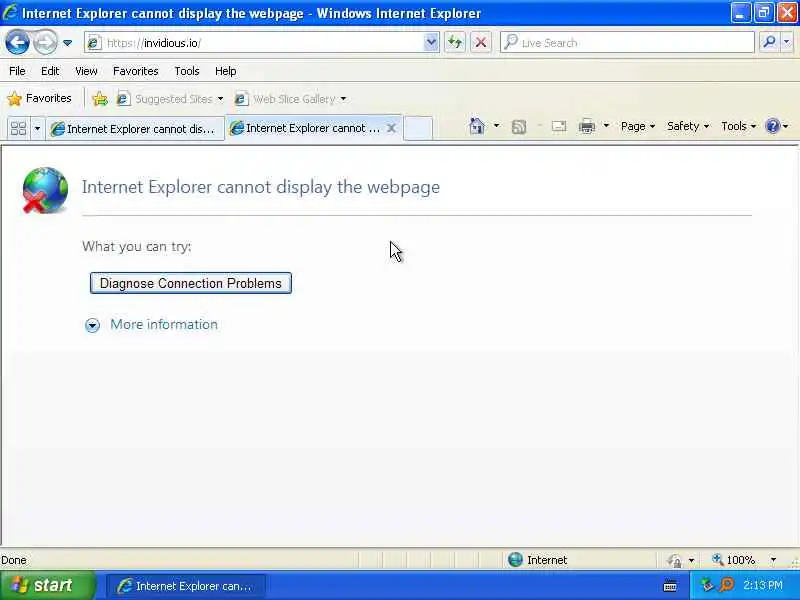Open the Windows start menu
This screenshot has height=600, width=800.
[x=47, y=585]
